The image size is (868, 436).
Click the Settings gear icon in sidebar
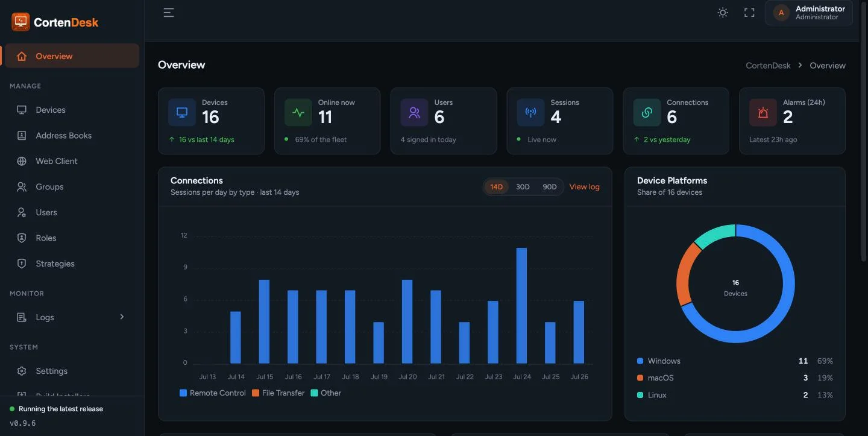point(22,371)
